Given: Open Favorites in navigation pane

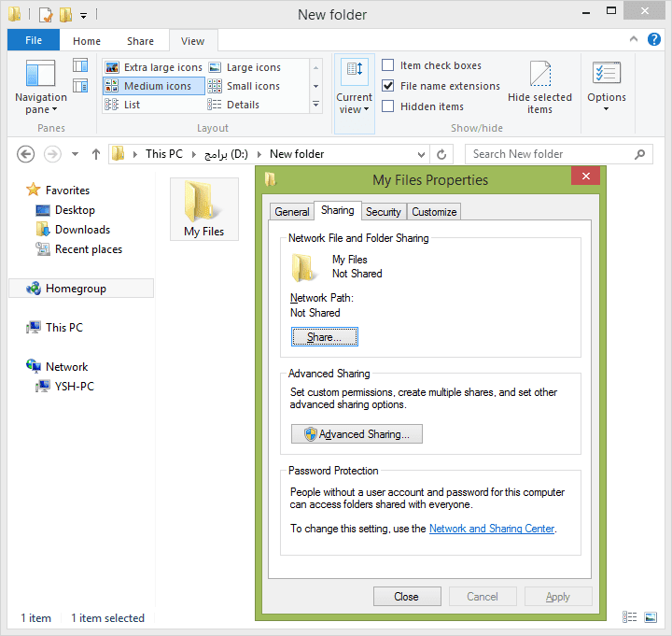Looking at the screenshot, I should (x=59, y=190).
